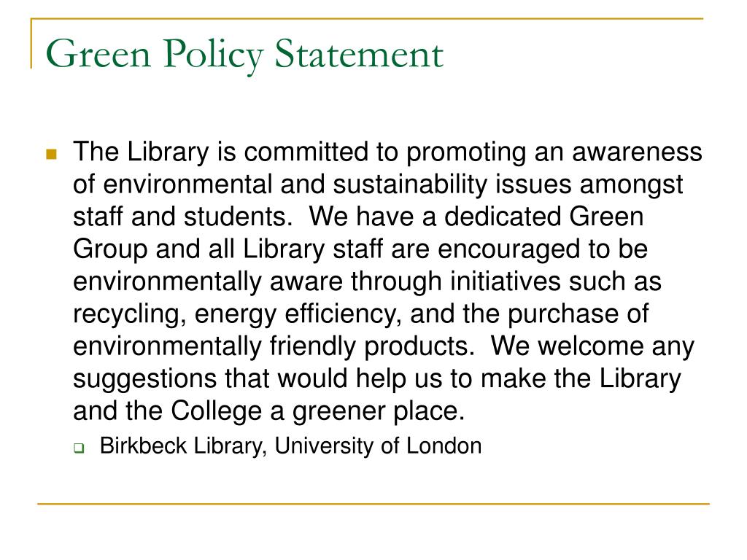
Task: Click the line starting 'The Library is committed'
Action: coord(387,152)
